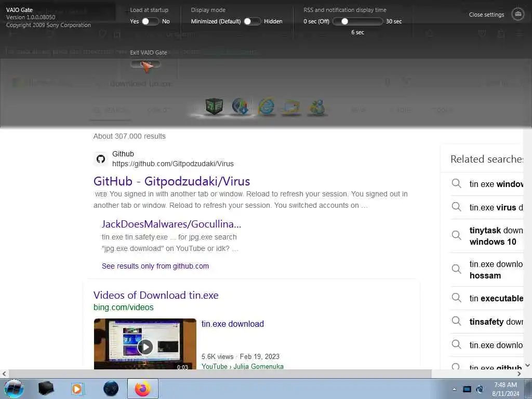Open the green cube icon in VAIO Gate dock
The image size is (532, 399).
(x=214, y=107)
